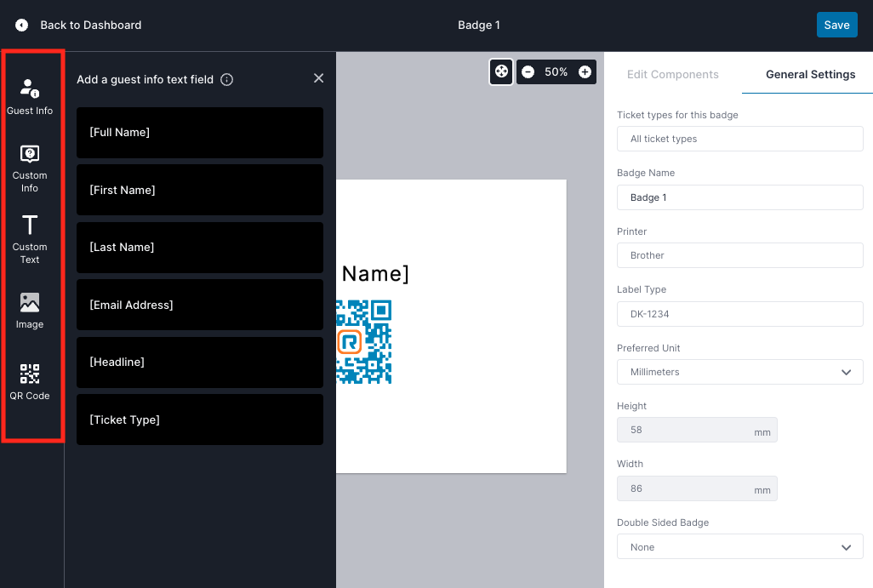Open the Image tool in the sidebar
873x588 pixels.
[30, 311]
